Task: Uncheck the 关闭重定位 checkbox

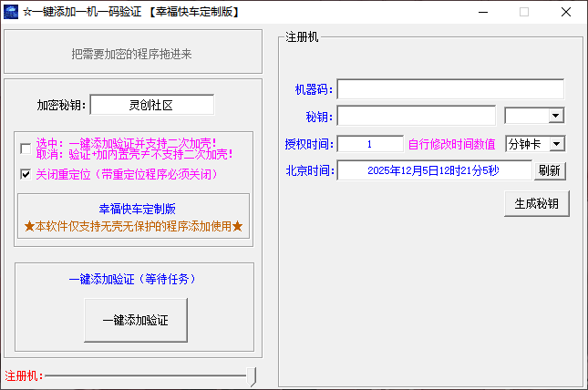Action: click(26, 173)
